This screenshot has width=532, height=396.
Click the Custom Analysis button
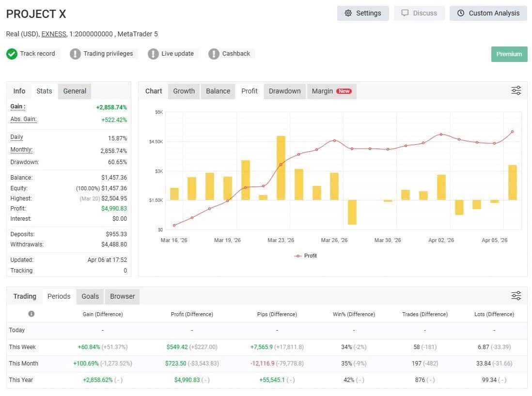(x=488, y=13)
